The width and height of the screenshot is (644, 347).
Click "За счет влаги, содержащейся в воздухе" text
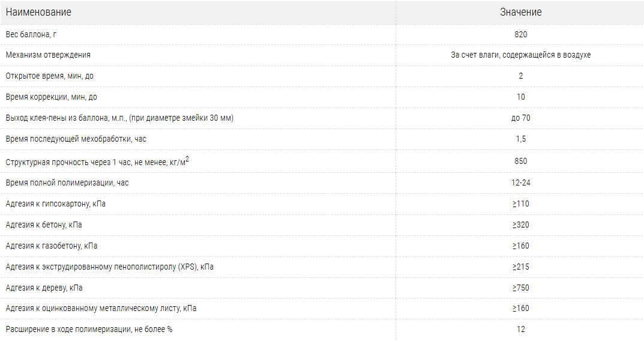pos(520,55)
